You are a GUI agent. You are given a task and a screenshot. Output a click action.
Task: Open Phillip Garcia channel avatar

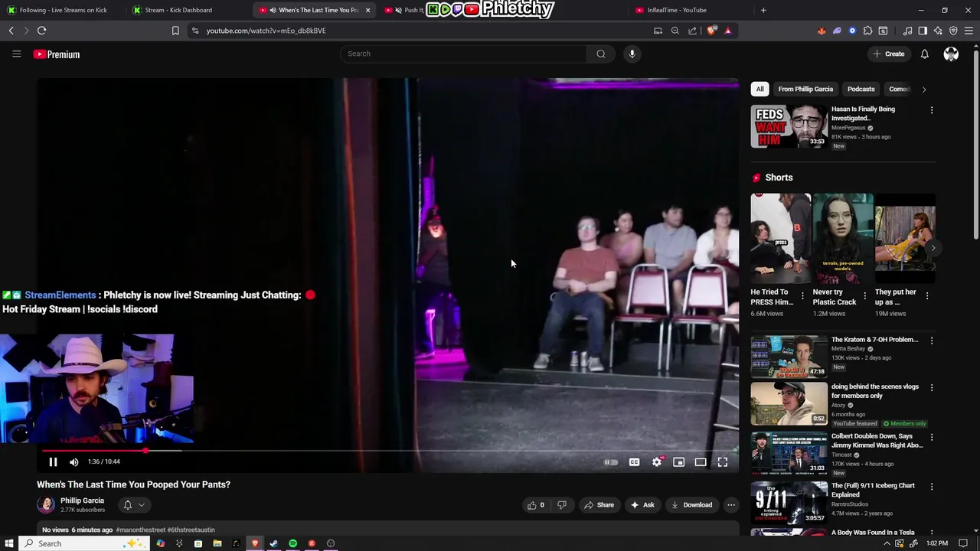pyautogui.click(x=46, y=505)
